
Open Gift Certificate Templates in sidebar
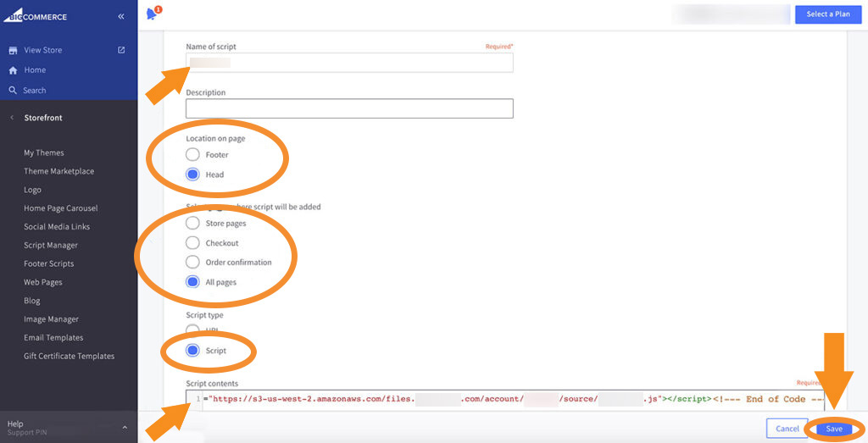click(69, 356)
